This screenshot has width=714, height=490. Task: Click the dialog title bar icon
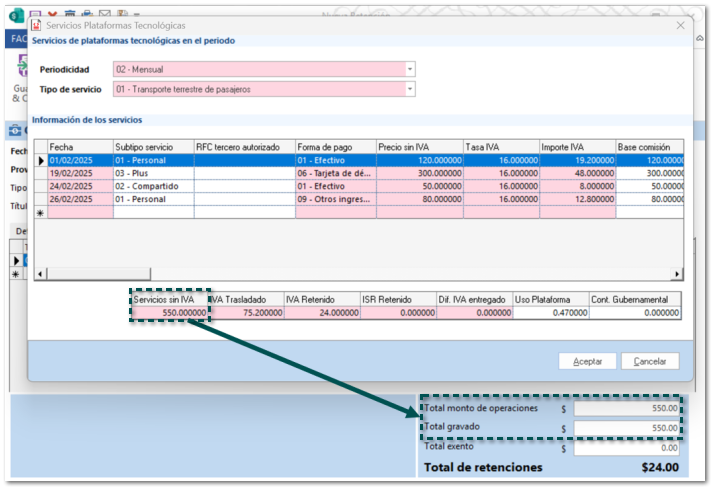point(37,25)
